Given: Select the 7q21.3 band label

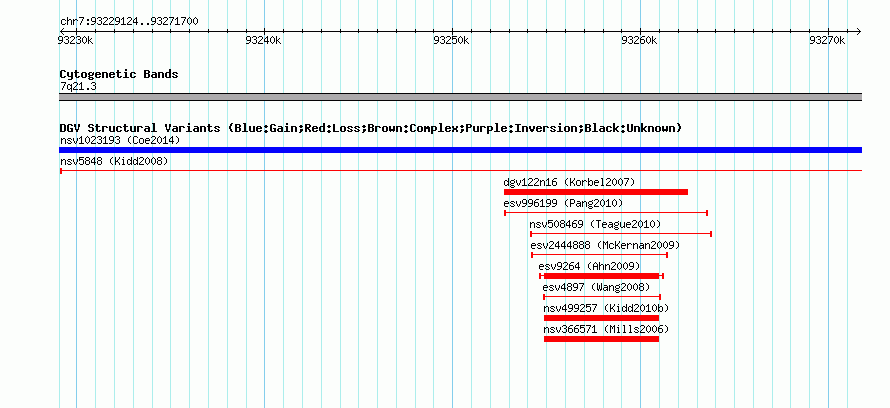Looking at the screenshot, I should pos(78,87).
